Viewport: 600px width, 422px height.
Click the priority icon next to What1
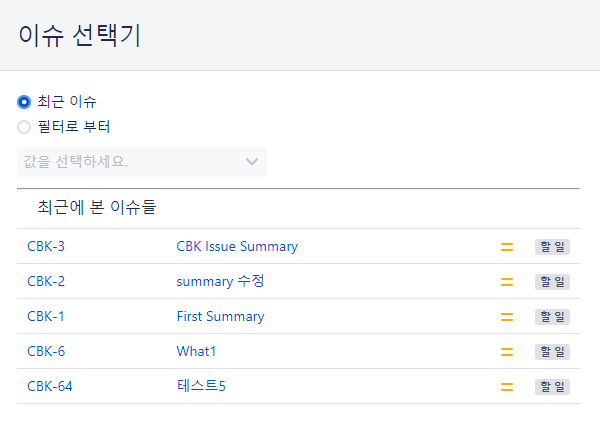(507, 352)
